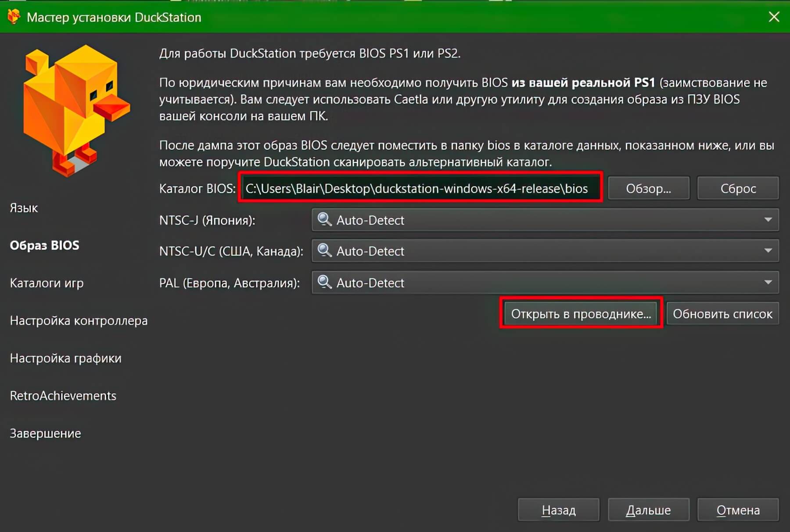The image size is (790, 532).
Task: Select Настройка графики in sidebar
Action: point(65,358)
